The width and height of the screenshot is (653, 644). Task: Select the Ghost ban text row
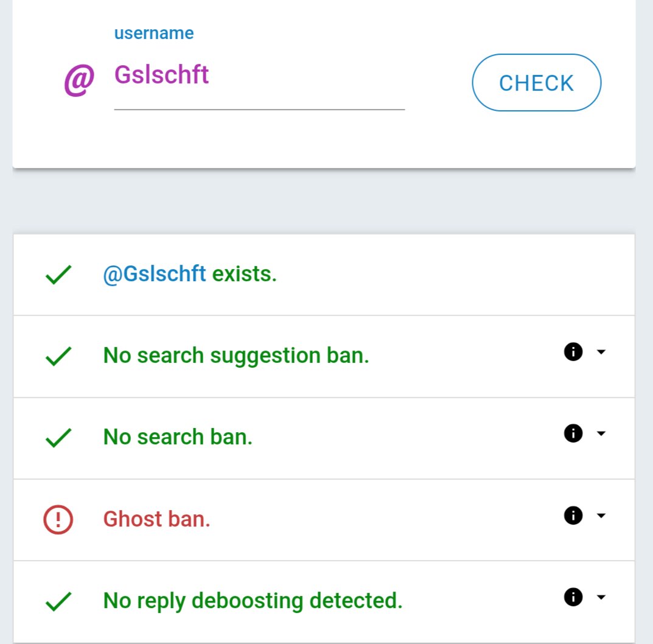(324, 520)
